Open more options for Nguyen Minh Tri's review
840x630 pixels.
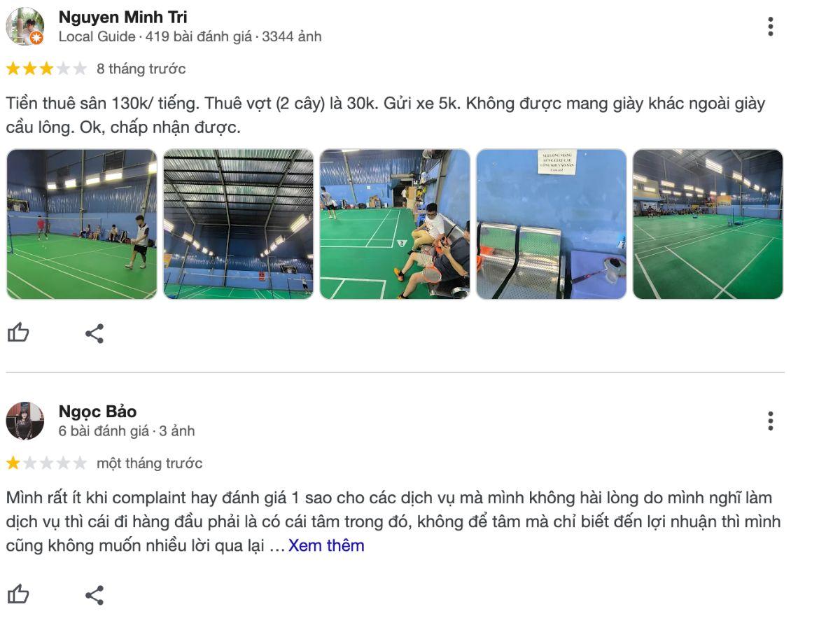tap(770, 27)
